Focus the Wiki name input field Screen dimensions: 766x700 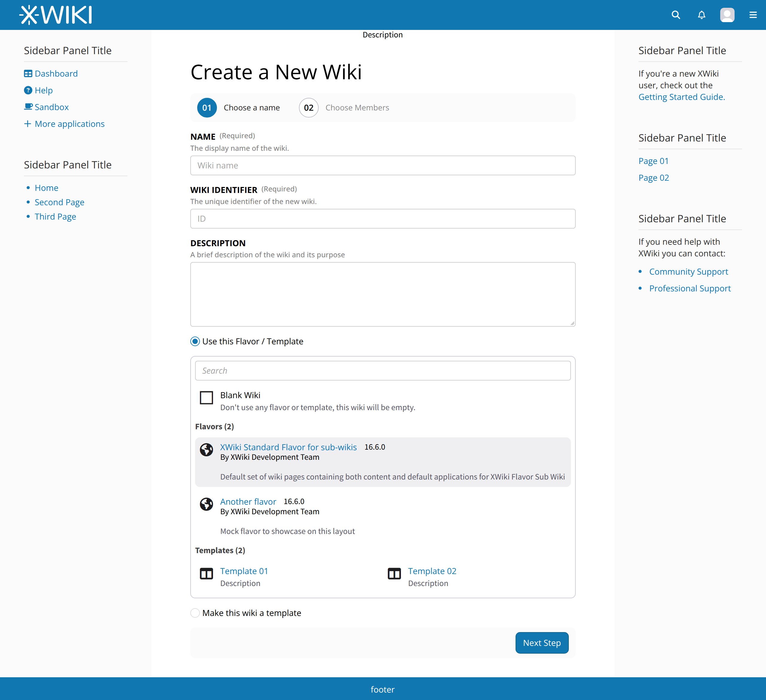(x=383, y=165)
